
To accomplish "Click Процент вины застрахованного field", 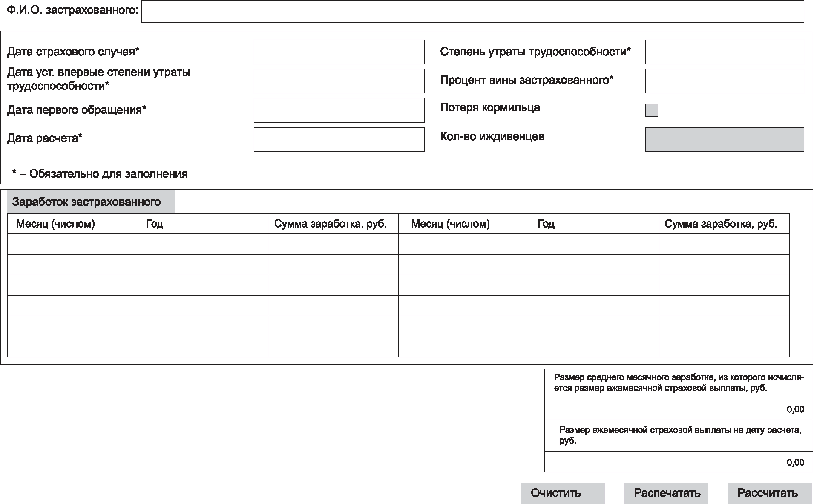I will point(725,81).
